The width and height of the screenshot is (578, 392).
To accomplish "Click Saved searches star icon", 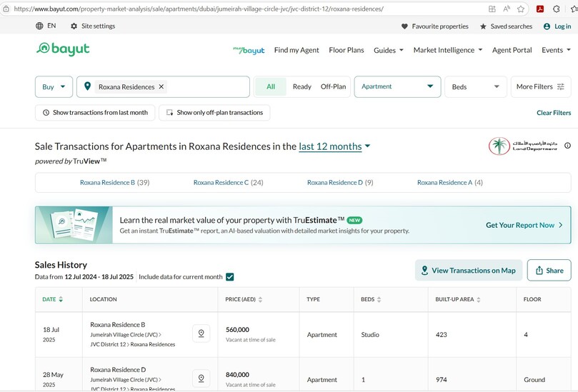I will (x=483, y=26).
